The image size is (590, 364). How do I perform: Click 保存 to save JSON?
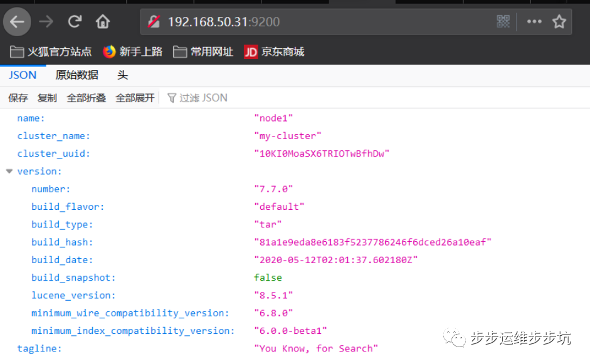pos(18,98)
